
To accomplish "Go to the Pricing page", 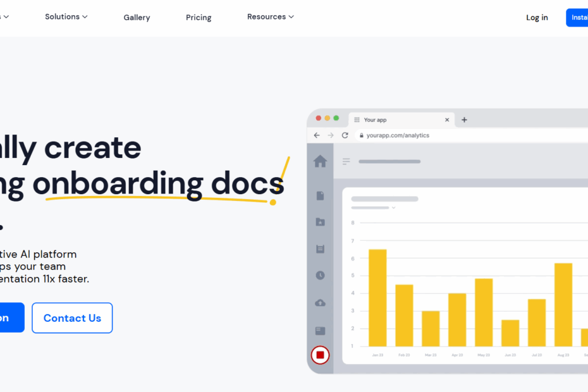I will (199, 18).
